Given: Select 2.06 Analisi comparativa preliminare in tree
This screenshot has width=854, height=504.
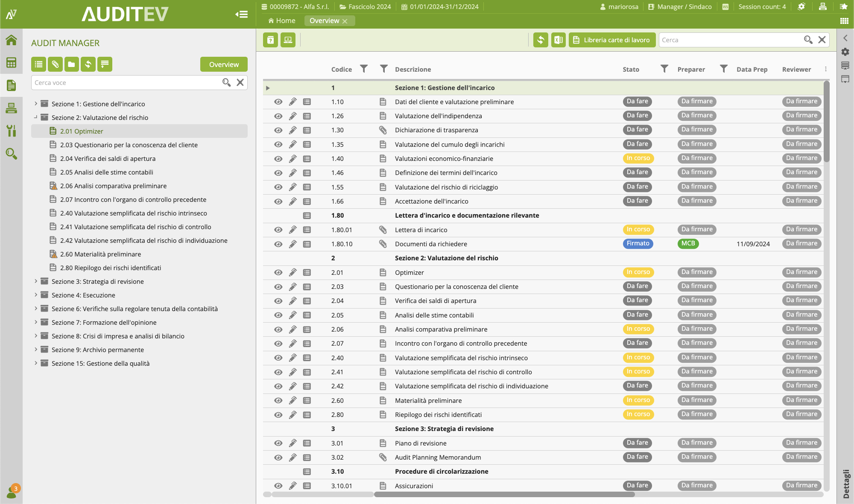Looking at the screenshot, I should pyautogui.click(x=113, y=186).
